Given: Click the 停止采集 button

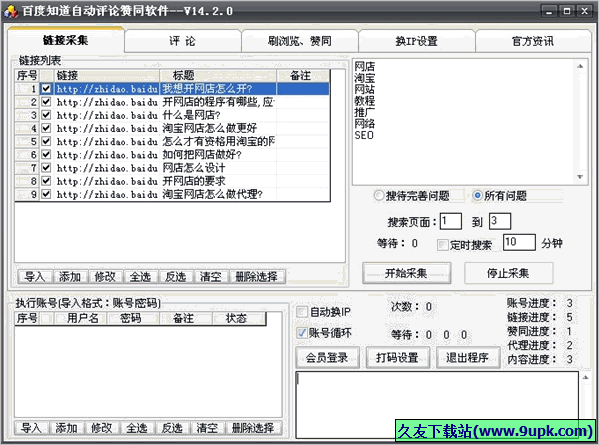Looking at the screenshot, I should point(508,273).
